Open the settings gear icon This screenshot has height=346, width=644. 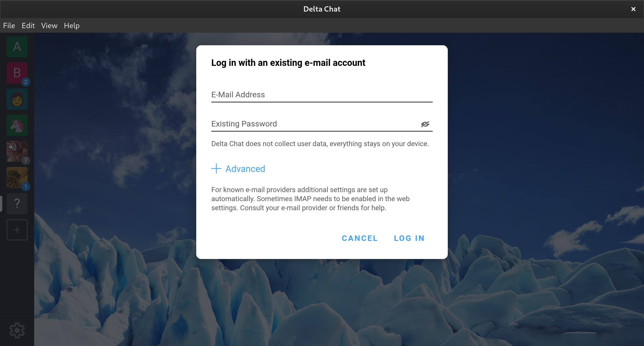point(17,330)
